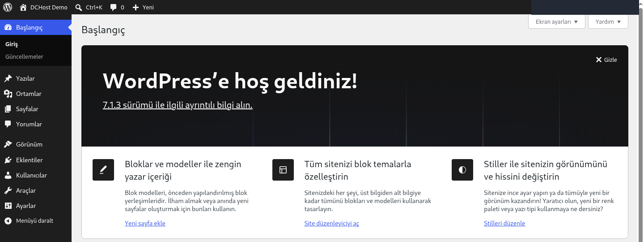
Task: Click the plus icon beside Yeni
Action: (136, 7)
